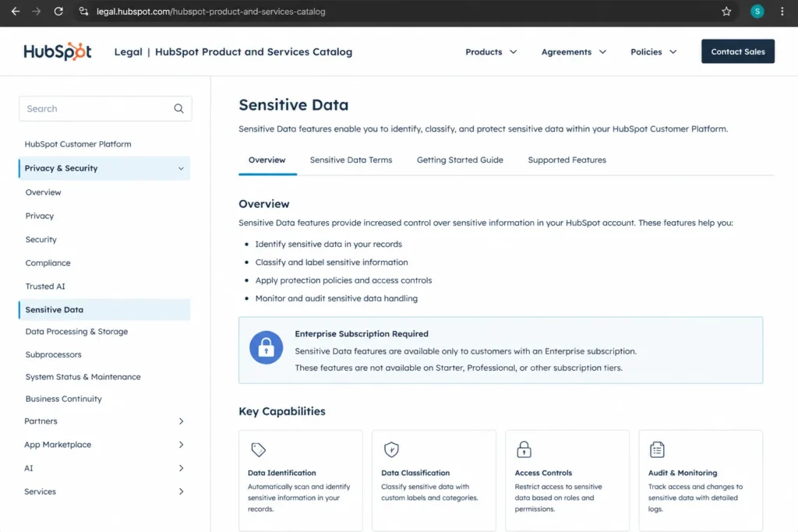Click 'HubSpot Product and Services Catalog' title
Screen dimensions: 798x532
253,52
